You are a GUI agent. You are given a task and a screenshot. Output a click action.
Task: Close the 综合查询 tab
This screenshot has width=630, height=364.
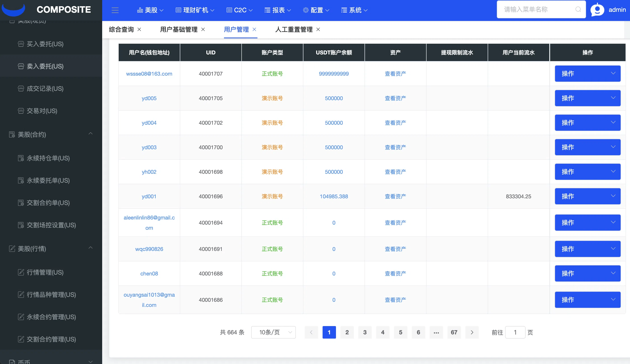[139, 29]
